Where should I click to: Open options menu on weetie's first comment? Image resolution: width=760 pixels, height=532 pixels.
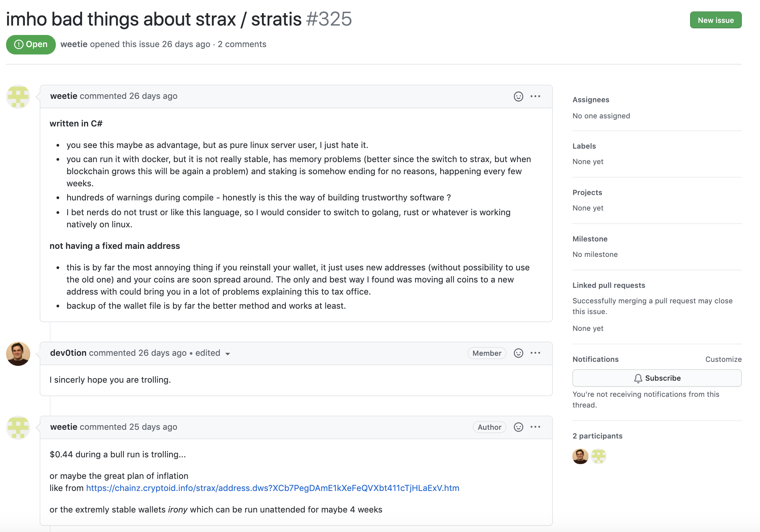click(535, 97)
